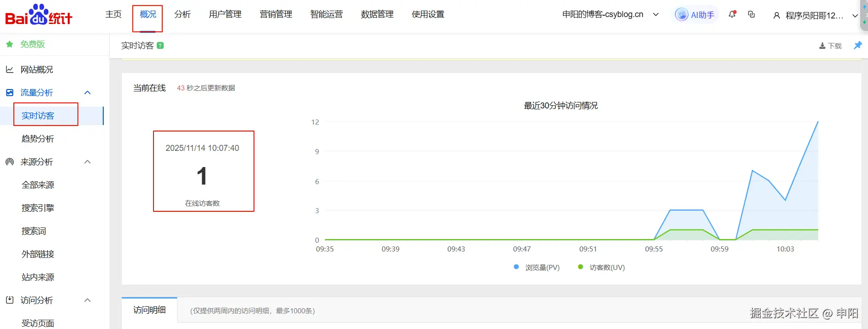Viewport: 868px width, 329px height.
Task: Click the green help icon beside 实时访客
Action: (160, 46)
